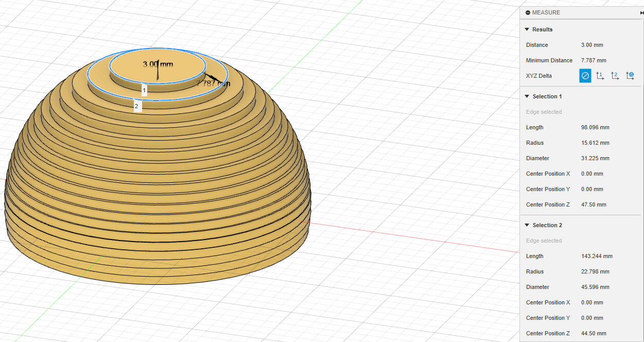Screen dimensions: 644x342
Task: Collapse the MEASURE panel with the minus icon
Action: click(528, 12)
